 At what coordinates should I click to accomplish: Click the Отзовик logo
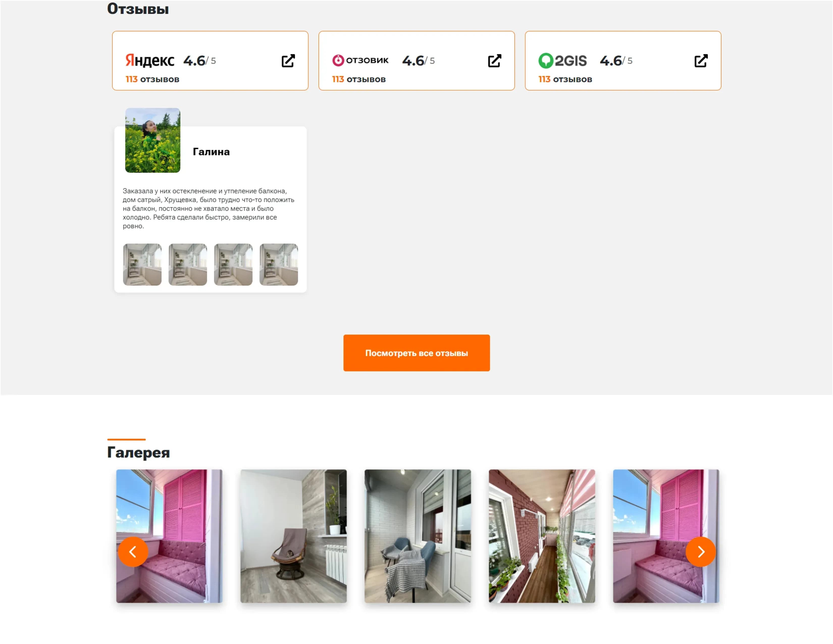pos(360,60)
